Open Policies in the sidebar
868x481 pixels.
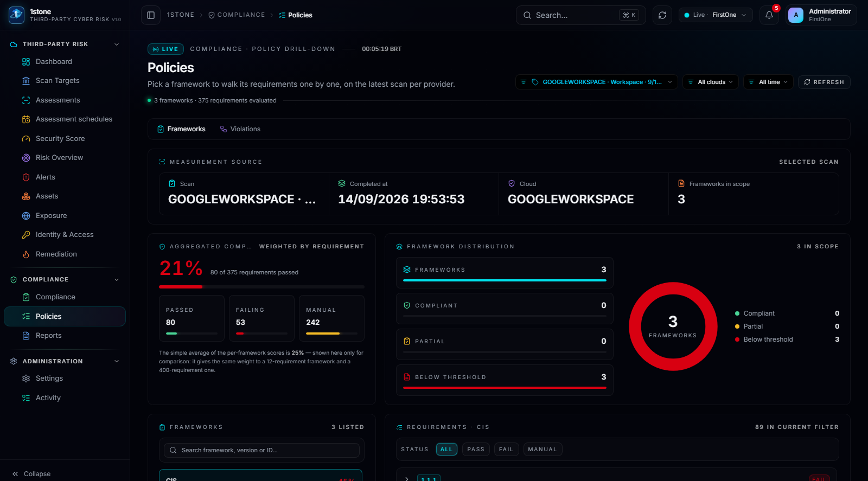[x=65, y=317]
